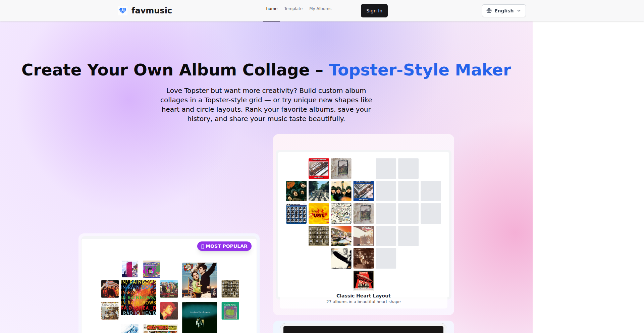Click the Rubber Soul album thumbnail

(x=296, y=191)
